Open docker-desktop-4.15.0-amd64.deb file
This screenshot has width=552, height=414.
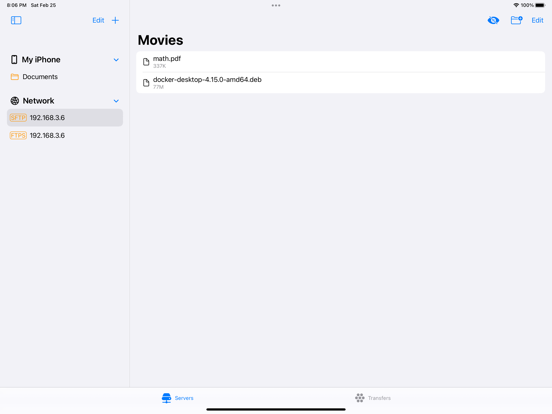click(340, 83)
